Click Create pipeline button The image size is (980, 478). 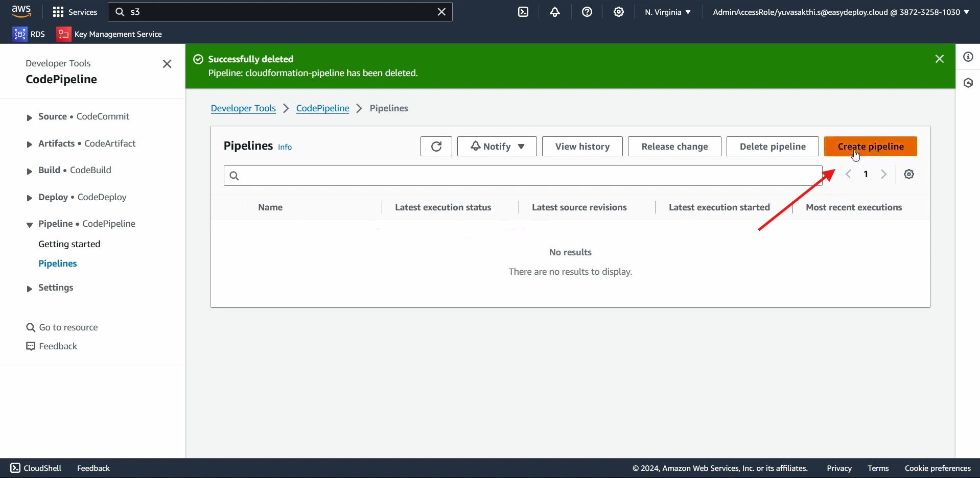coord(871,147)
